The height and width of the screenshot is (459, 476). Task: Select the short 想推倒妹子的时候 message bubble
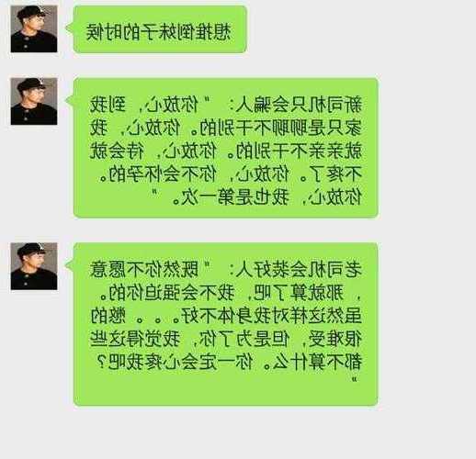160,29
